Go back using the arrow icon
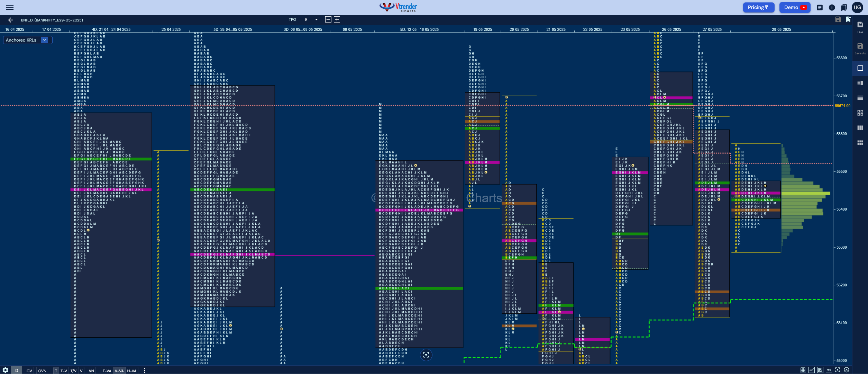868x374 pixels. coord(11,20)
